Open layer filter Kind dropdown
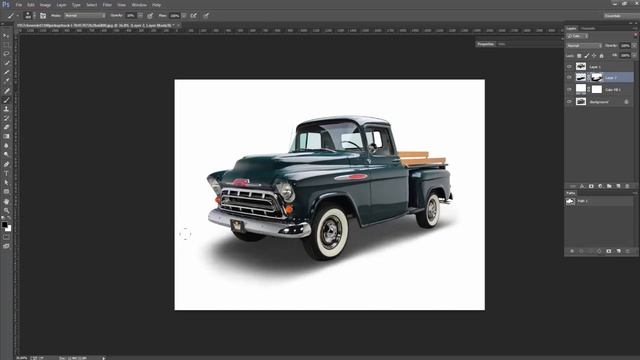The height and width of the screenshot is (360, 640). point(577,36)
